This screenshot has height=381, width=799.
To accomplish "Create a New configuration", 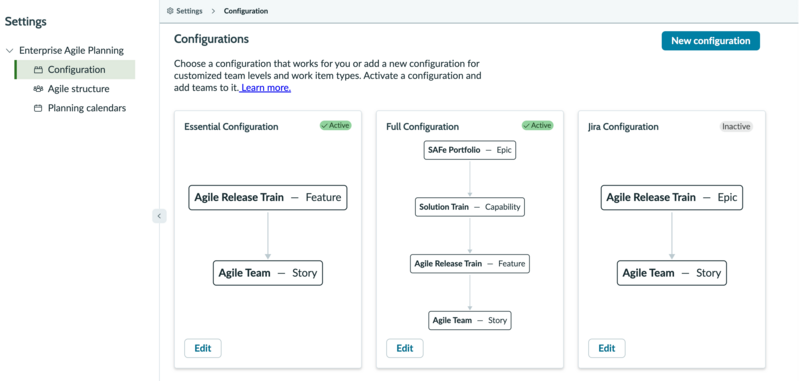I will tap(710, 41).
